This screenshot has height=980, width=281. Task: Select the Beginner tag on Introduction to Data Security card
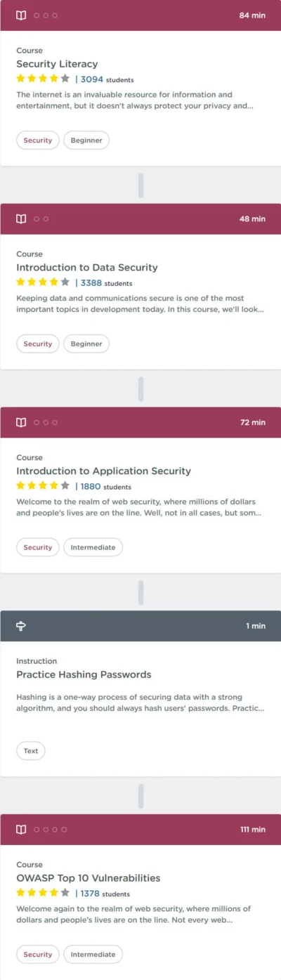pyautogui.click(x=86, y=344)
